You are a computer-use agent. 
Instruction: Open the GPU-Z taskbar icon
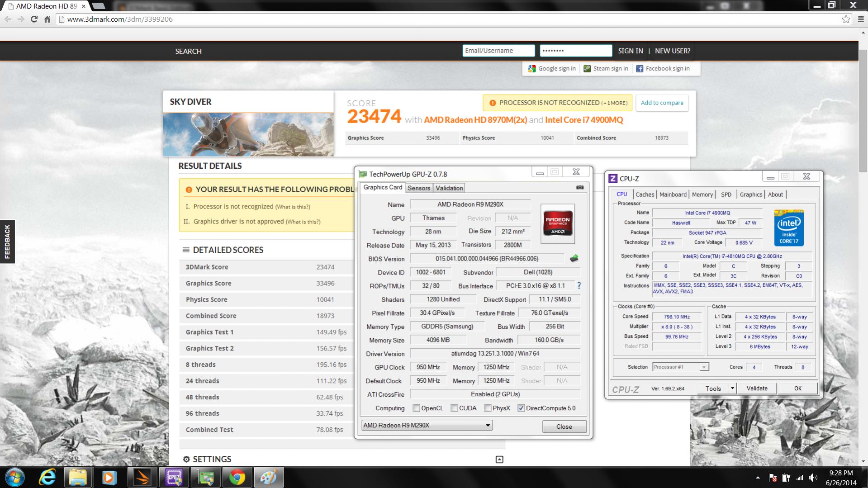[206, 477]
